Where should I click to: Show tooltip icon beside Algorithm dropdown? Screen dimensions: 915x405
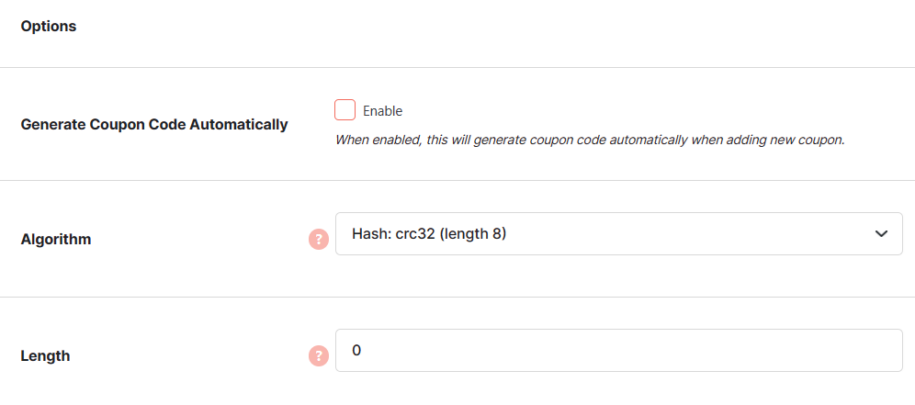pyautogui.click(x=319, y=239)
